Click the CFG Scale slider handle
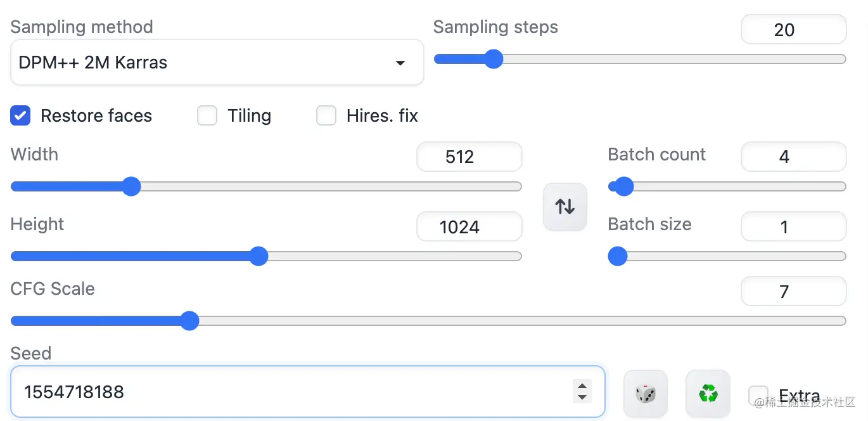Image resolution: width=868 pixels, height=421 pixels. coord(189,321)
